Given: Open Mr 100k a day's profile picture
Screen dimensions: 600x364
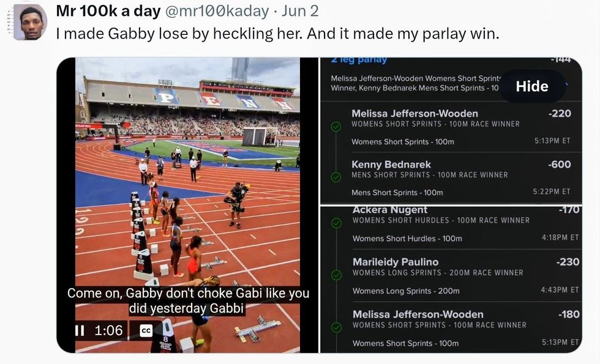Looking at the screenshot, I should 29,23.
